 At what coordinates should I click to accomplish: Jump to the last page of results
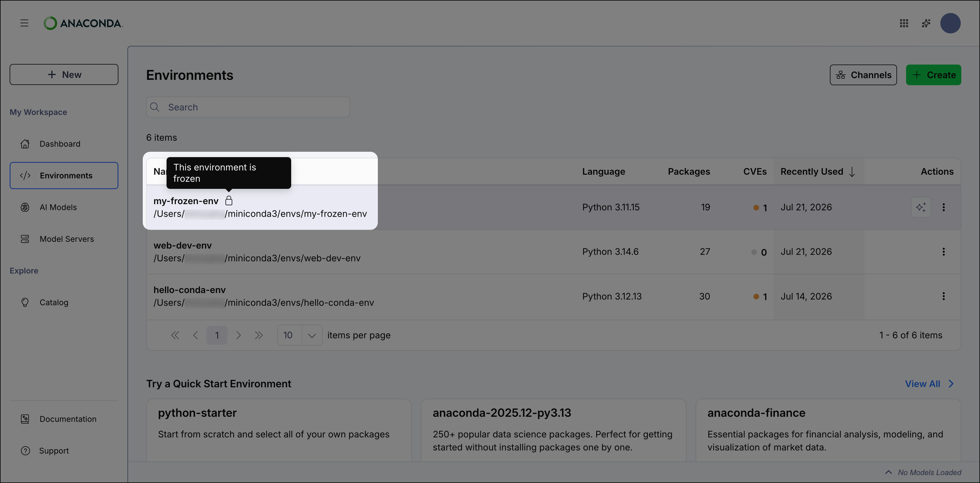pos(259,335)
